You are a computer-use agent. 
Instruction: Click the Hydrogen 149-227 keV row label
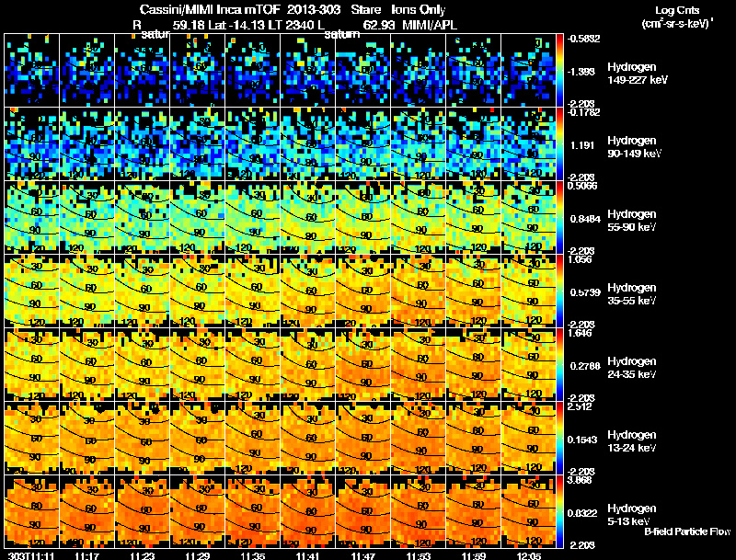(637, 74)
